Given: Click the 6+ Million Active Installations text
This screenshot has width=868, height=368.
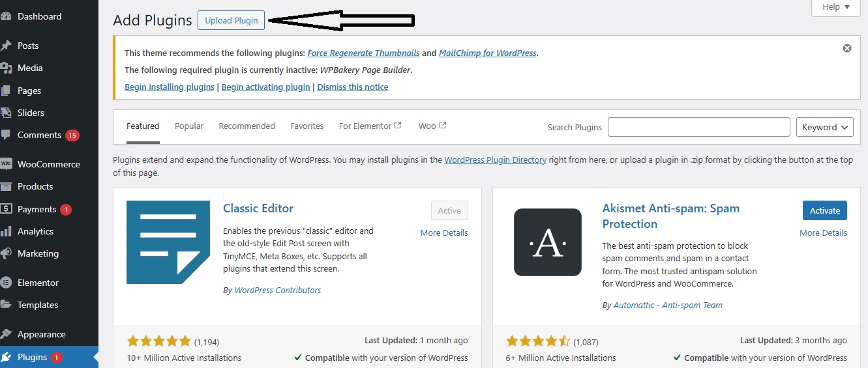Looking at the screenshot, I should click(561, 358).
